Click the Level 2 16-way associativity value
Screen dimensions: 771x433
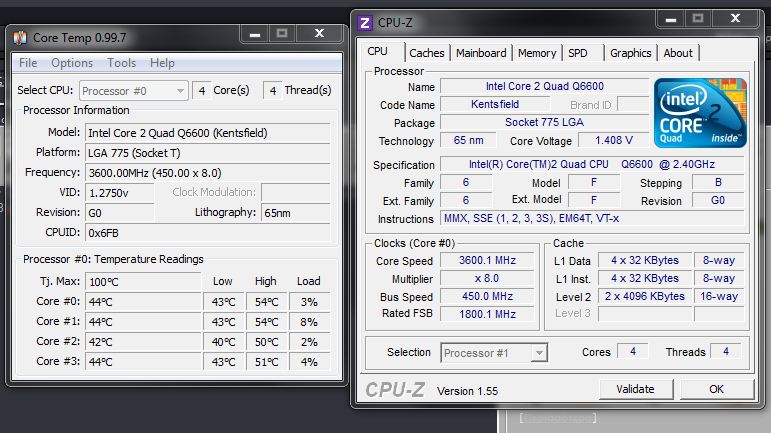[719, 296]
